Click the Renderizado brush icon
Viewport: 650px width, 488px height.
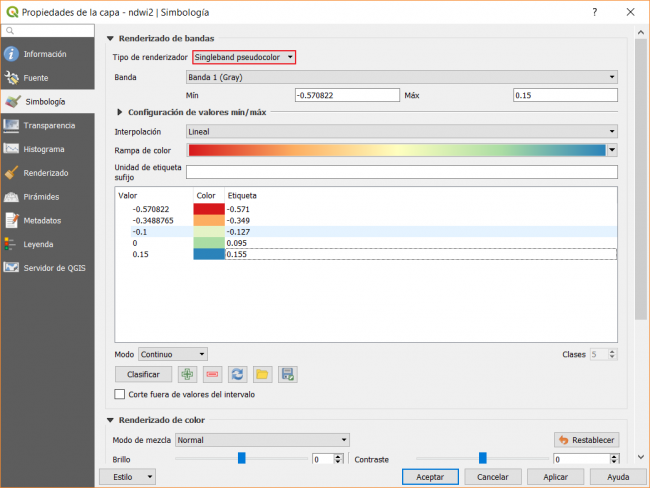(11, 172)
